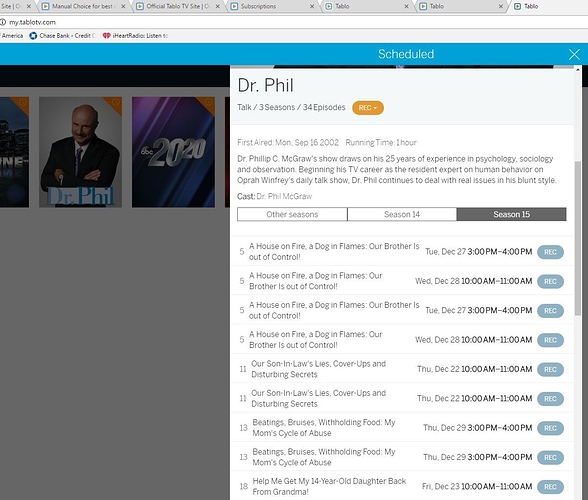Toggle REC for Help Me Get My 14-Year-Old Daughter episode
This screenshot has width=588, height=500.
550,487
